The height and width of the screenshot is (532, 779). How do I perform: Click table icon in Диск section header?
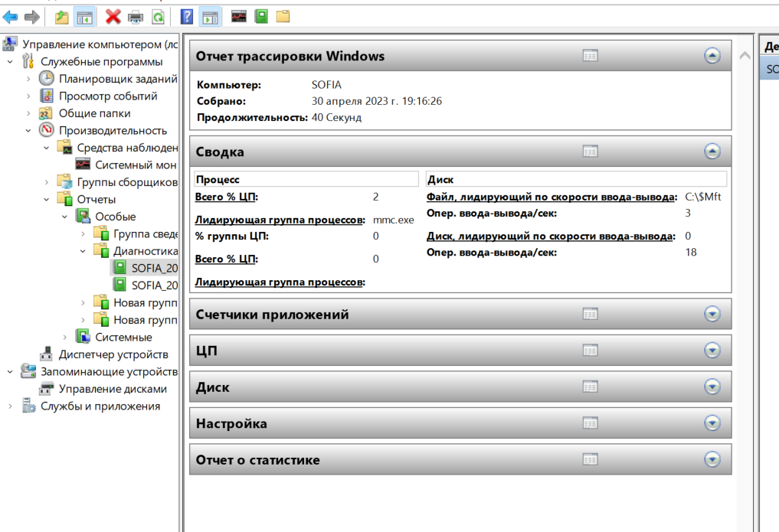[591, 387]
